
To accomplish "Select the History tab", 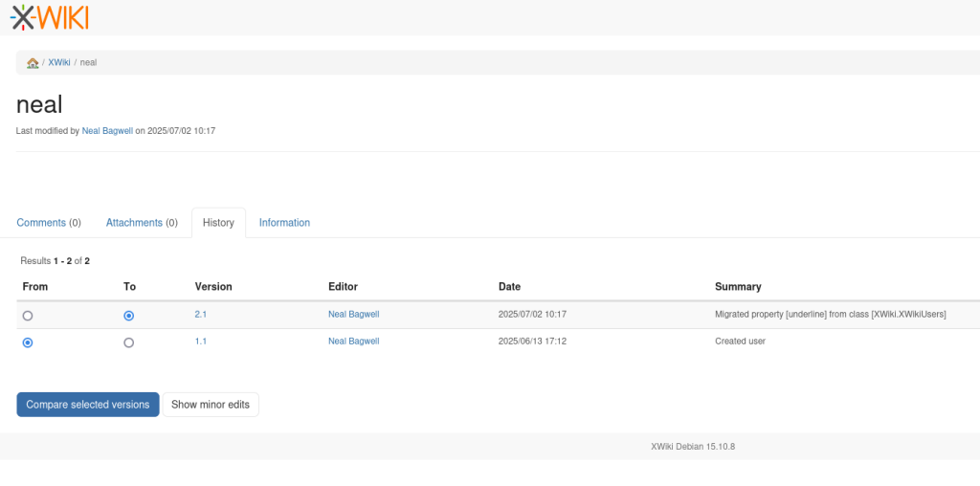I will 218,223.
